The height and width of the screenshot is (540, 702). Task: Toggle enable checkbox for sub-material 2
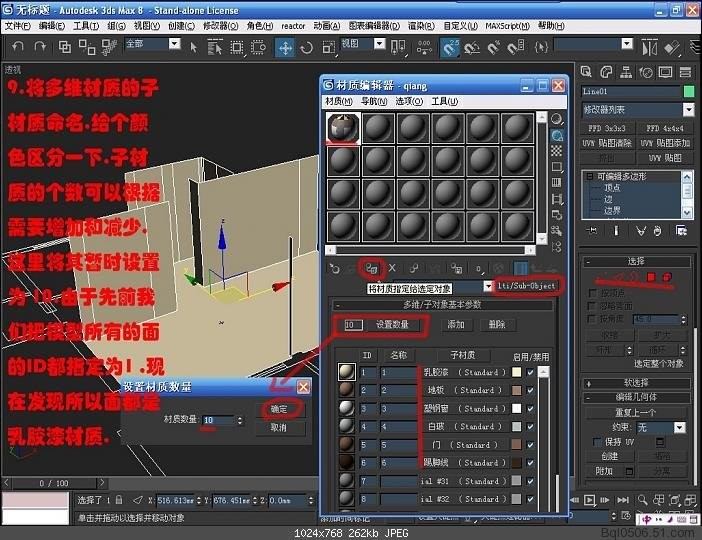pos(531,390)
